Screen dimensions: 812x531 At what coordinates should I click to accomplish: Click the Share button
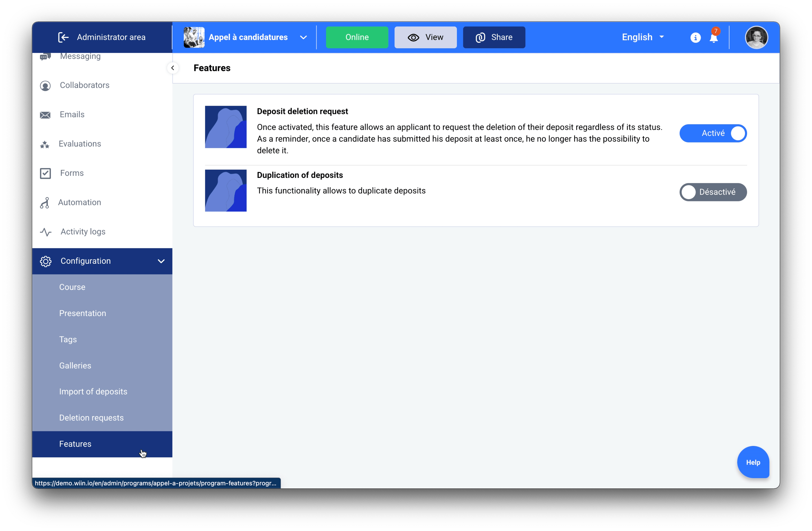pos(494,37)
